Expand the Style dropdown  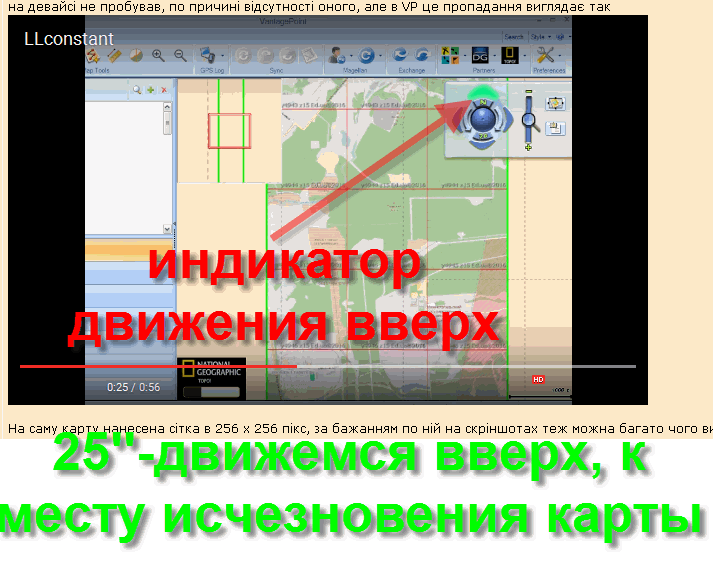[x=541, y=36]
